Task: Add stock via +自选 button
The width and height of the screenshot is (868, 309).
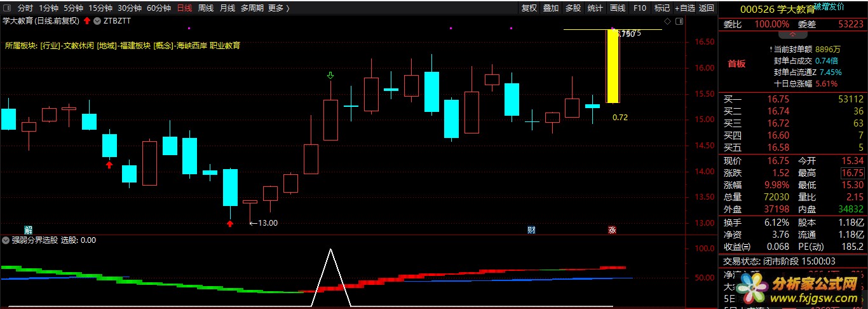Action: [685, 8]
